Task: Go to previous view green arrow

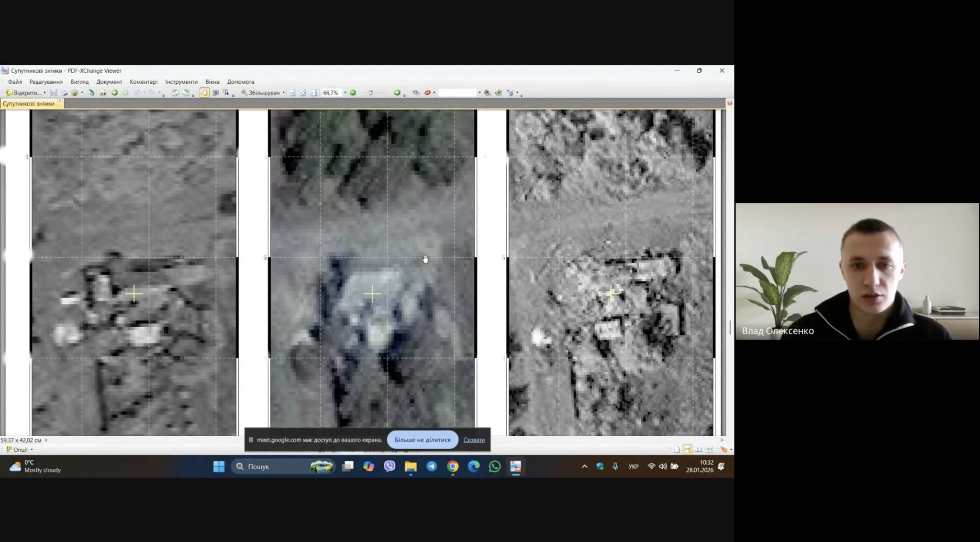Action: point(115,93)
